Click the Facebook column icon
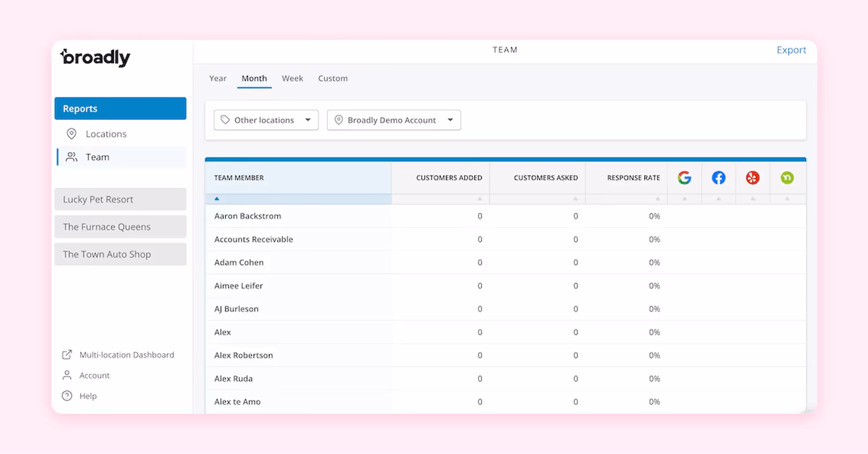 pyautogui.click(x=719, y=178)
